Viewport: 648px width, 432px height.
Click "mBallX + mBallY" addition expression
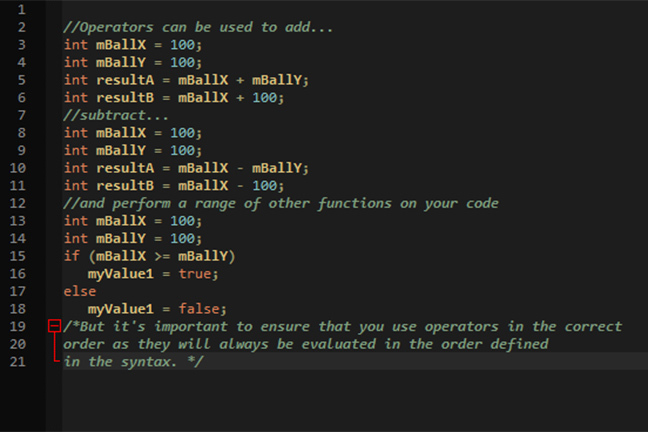coord(242,80)
